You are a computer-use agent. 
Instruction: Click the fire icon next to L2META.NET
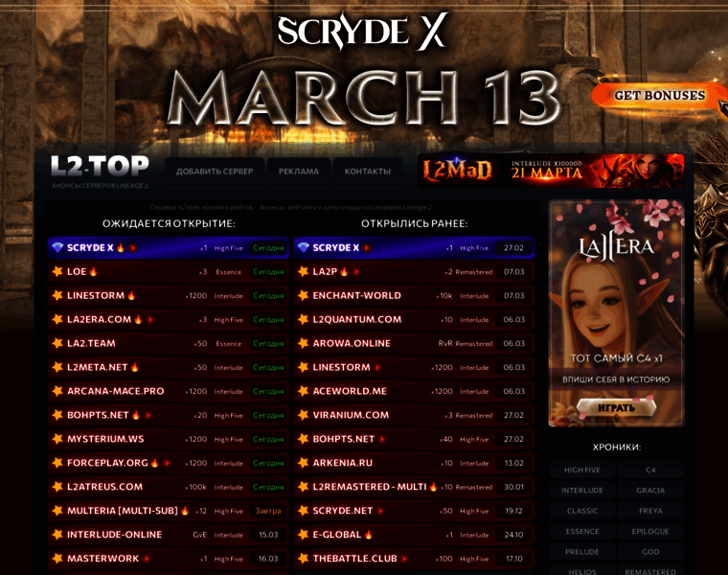coord(135,367)
